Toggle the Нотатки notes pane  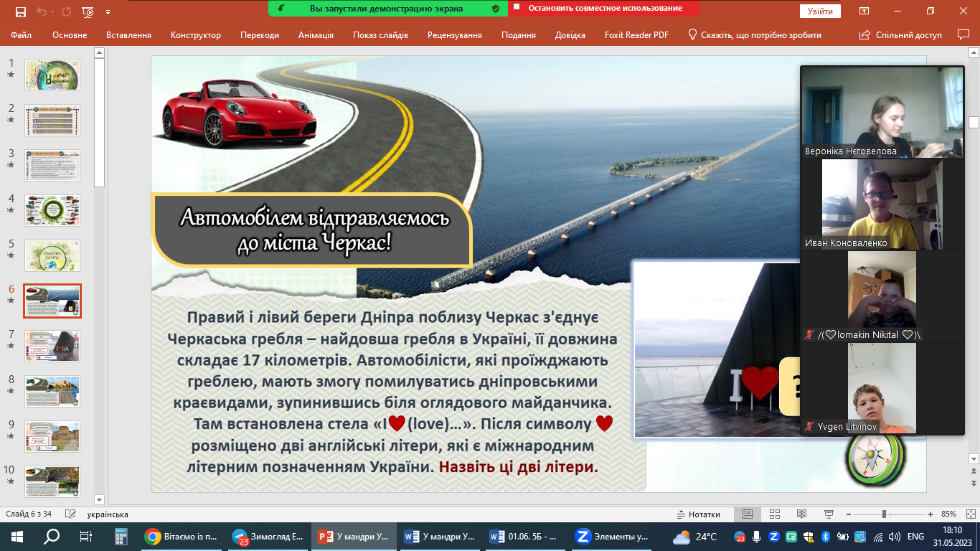click(698, 514)
